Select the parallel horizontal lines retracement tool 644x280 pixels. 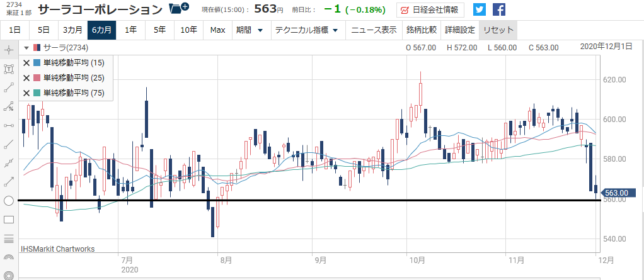pos(9,238)
